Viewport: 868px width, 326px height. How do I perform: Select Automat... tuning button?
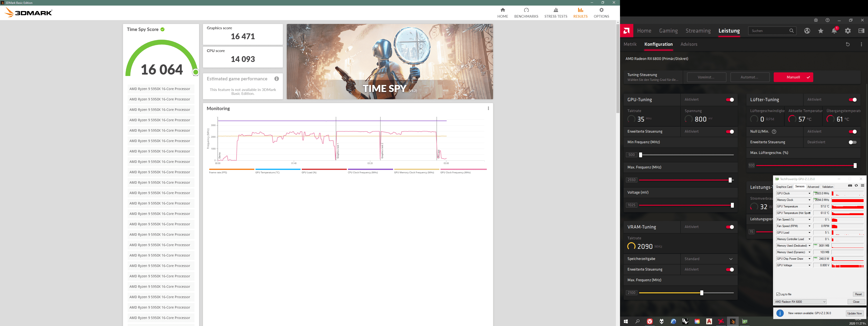tap(750, 77)
